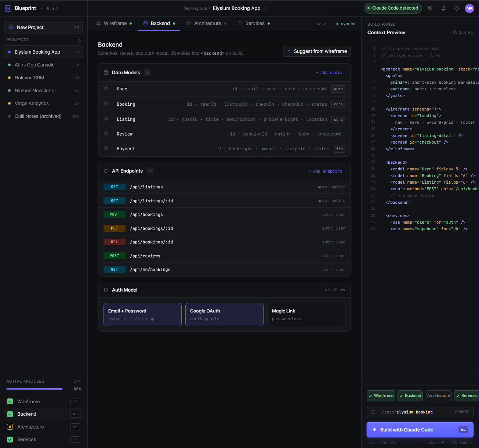Image resolution: width=479 pixels, height=448 pixels.
Task: Click the BROWSE button
Action: point(462,412)
